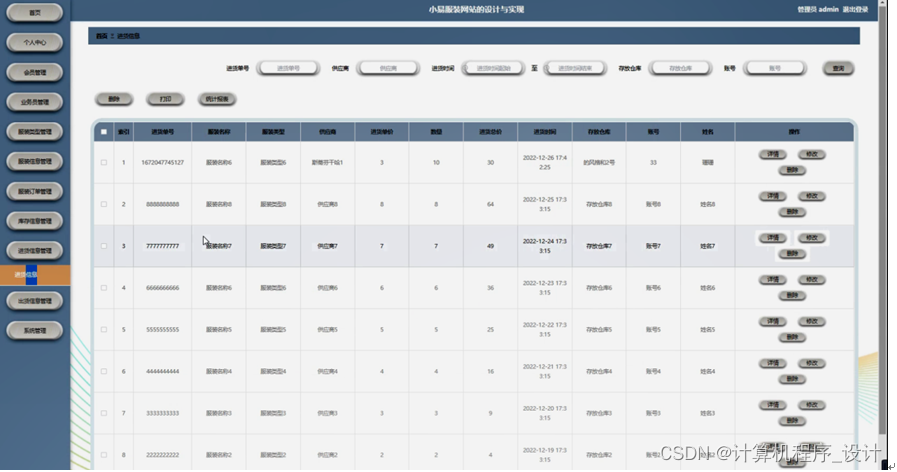Open 首页 in the sidebar

click(35, 13)
